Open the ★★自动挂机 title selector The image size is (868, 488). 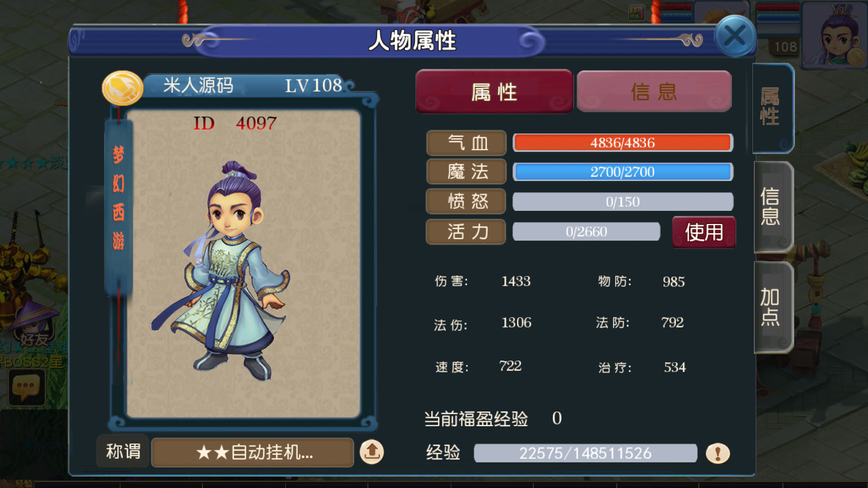[x=252, y=452]
